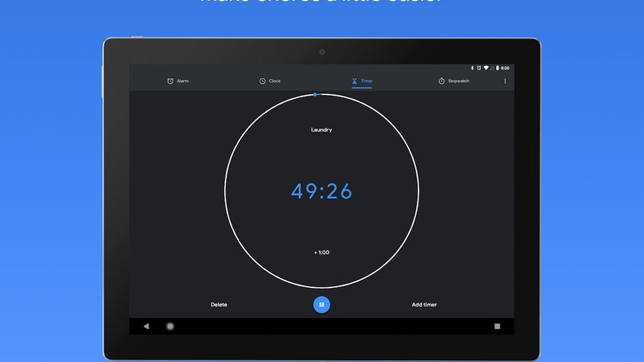This screenshot has height=362, width=644.
Task: Open the three-dot overflow menu
Action: click(506, 81)
